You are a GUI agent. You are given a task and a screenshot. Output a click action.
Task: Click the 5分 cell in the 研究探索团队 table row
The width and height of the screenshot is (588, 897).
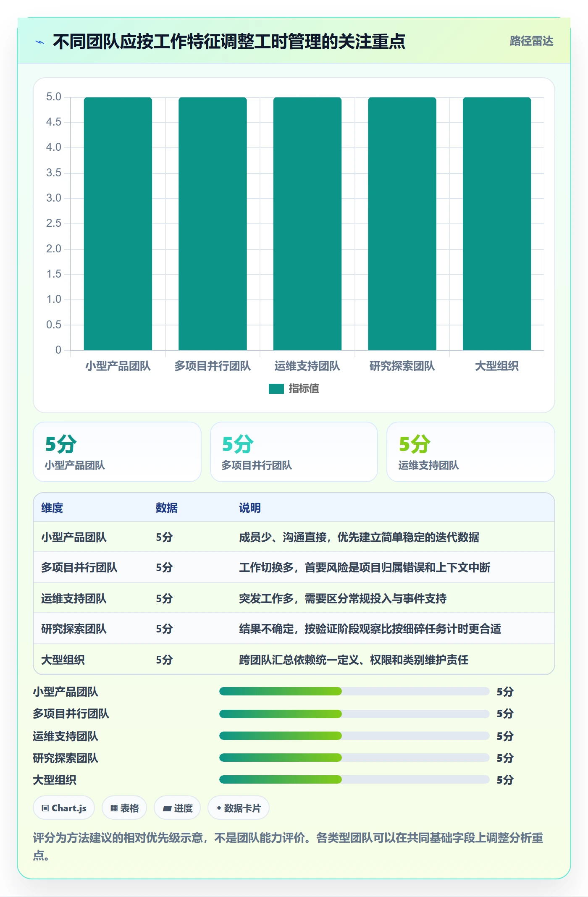[x=164, y=629]
